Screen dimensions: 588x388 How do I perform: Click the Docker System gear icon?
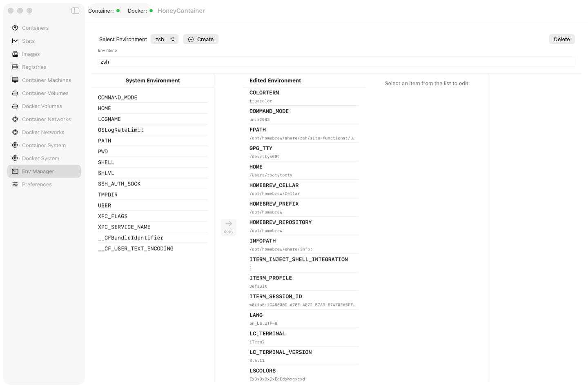(x=15, y=158)
